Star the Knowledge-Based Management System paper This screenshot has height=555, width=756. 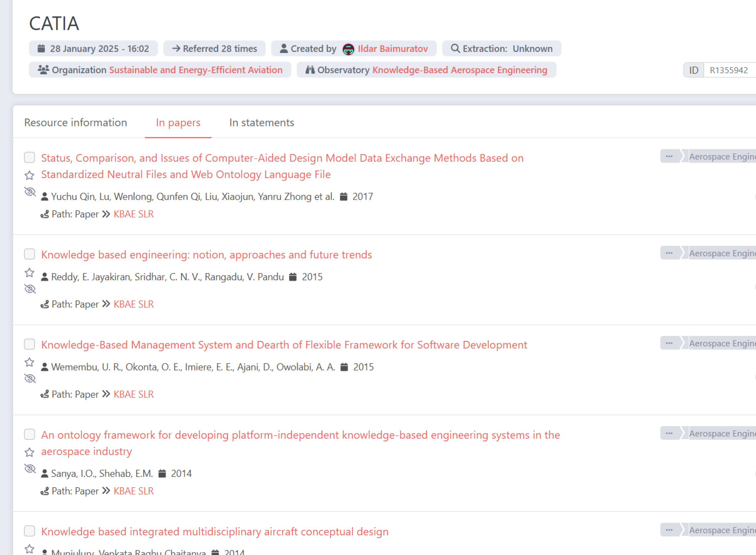[30, 362]
